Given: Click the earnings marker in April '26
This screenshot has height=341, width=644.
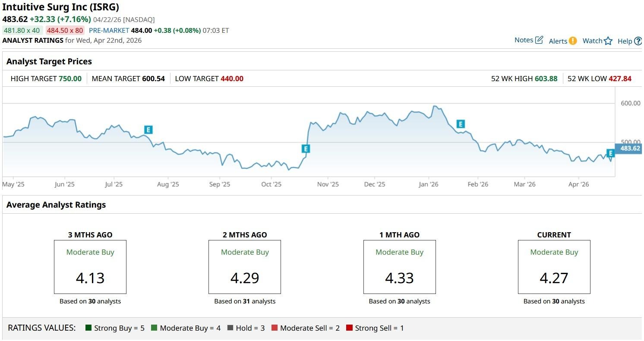Looking at the screenshot, I should pos(610,153).
